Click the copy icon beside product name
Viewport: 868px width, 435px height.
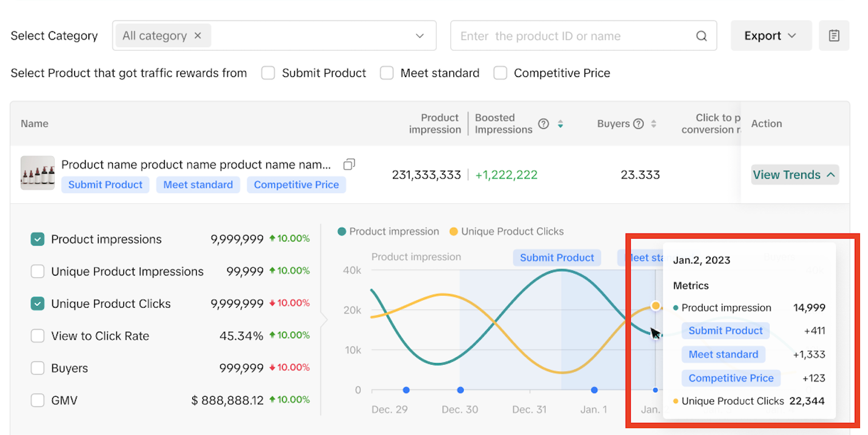[349, 164]
